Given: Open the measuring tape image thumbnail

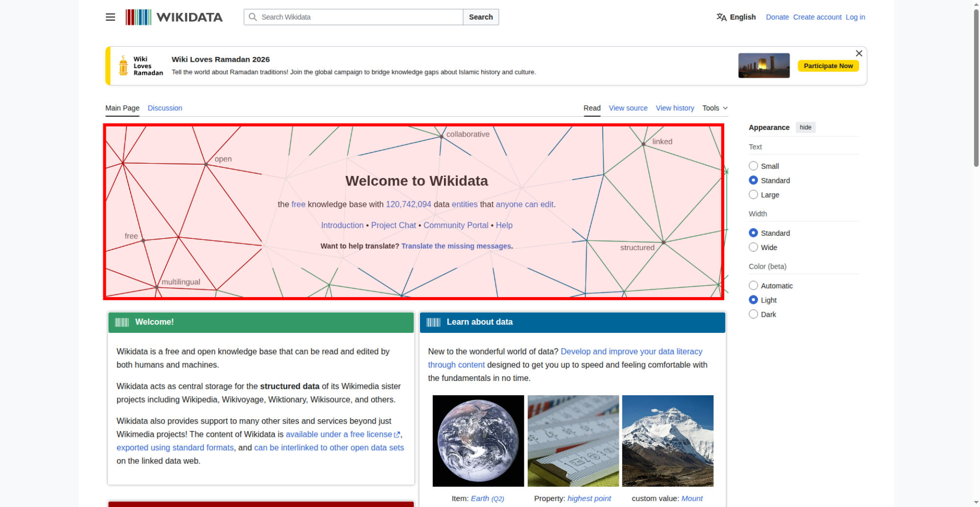Looking at the screenshot, I should click(573, 440).
